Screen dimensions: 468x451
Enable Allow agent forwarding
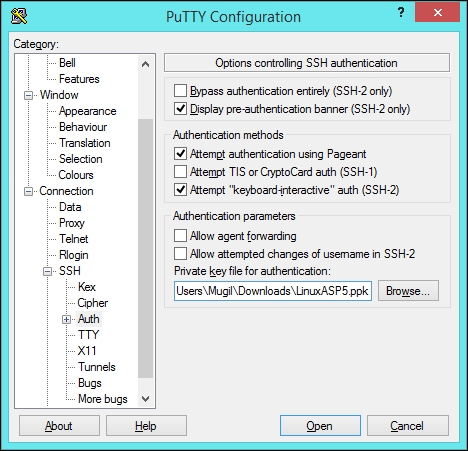coord(180,236)
